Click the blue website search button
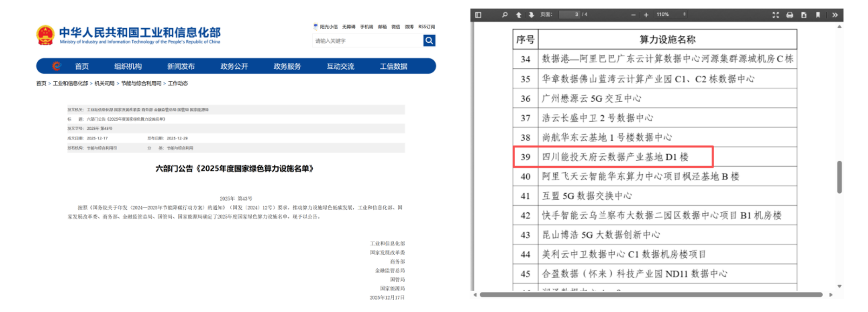868x312 pixels. 429,41
